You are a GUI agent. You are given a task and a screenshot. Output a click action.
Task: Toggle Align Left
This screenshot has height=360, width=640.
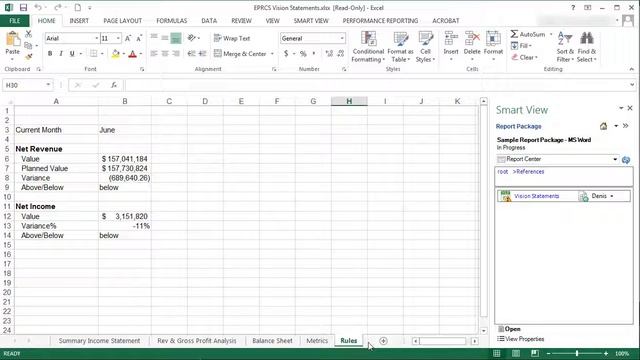(154, 53)
